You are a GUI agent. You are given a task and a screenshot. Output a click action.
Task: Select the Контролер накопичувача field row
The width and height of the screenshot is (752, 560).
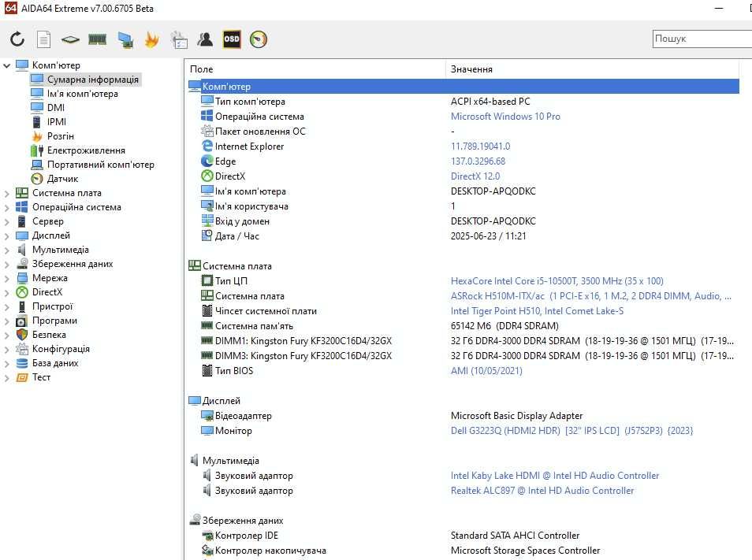click(x=463, y=551)
